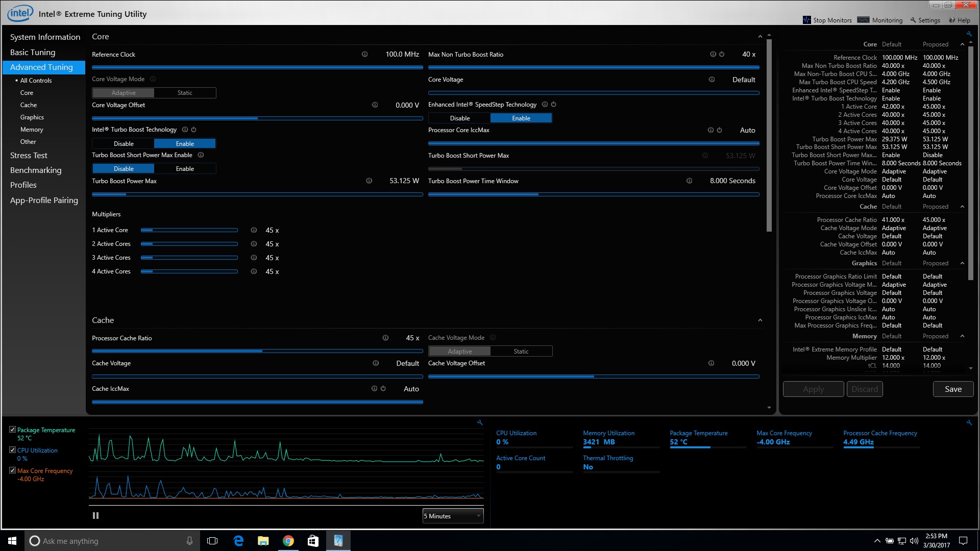Open Windows Store from the taskbar

pyautogui.click(x=313, y=541)
